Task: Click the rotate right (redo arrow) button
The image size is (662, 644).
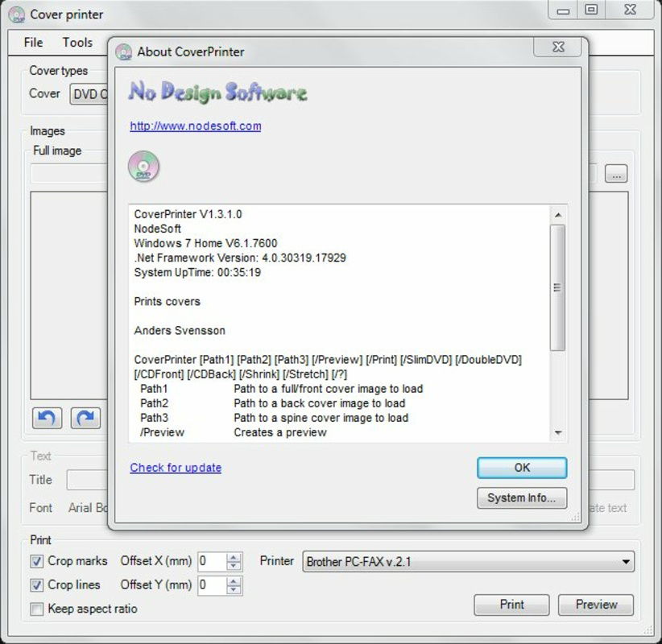Action: coord(85,418)
